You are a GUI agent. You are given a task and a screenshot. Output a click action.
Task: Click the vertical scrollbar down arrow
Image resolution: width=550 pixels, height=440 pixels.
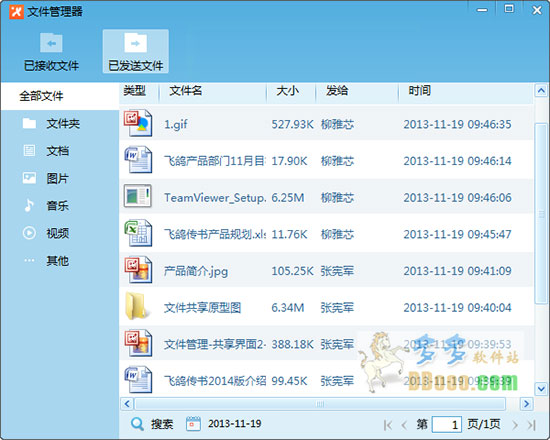(x=541, y=389)
